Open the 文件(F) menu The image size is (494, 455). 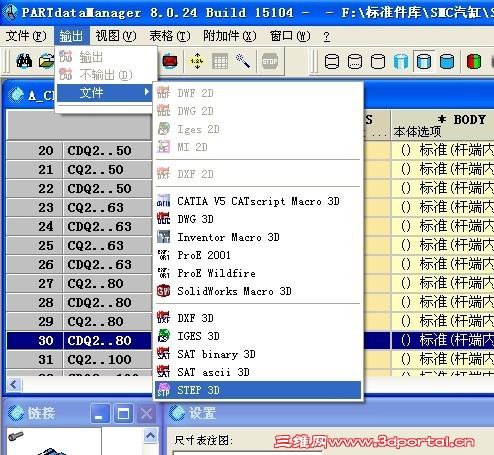pos(26,36)
